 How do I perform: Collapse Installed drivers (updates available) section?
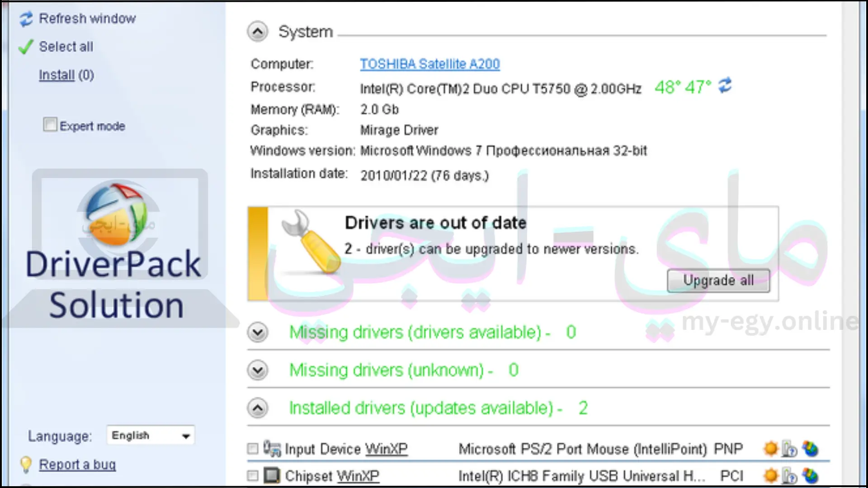[x=258, y=408]
